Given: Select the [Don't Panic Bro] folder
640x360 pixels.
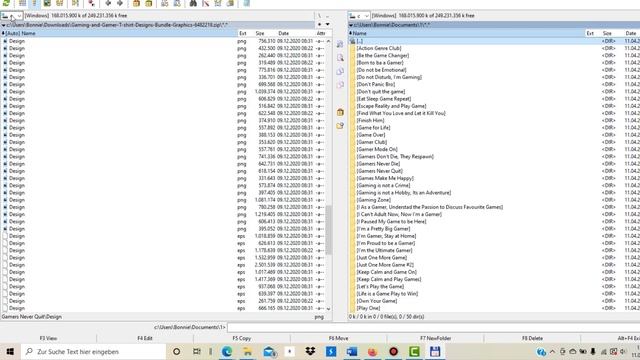Looking at the screenshot, I should [376, 84].
